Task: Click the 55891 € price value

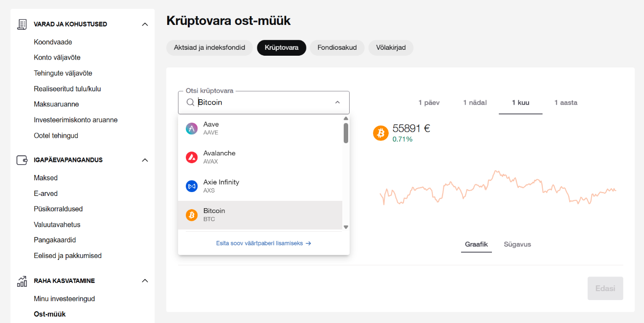Action: 411,129
